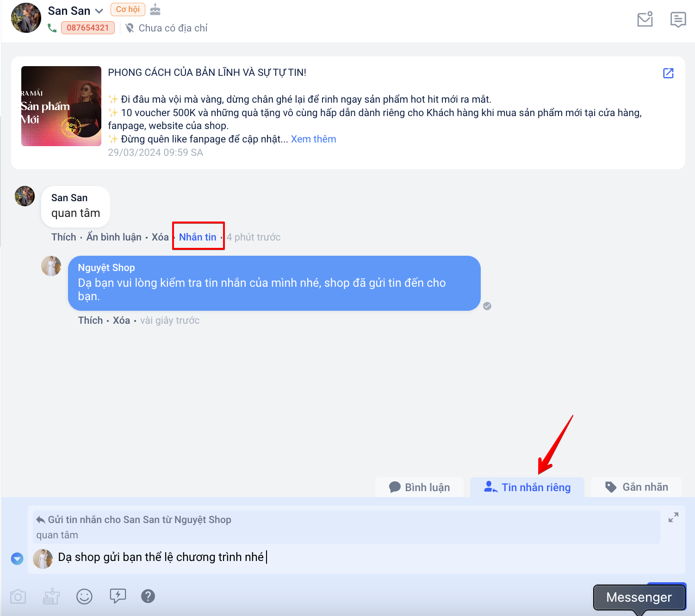Expand the message editor with the arrows icon
This screenshot has height=616, width=695.
(x=673, y=517)
